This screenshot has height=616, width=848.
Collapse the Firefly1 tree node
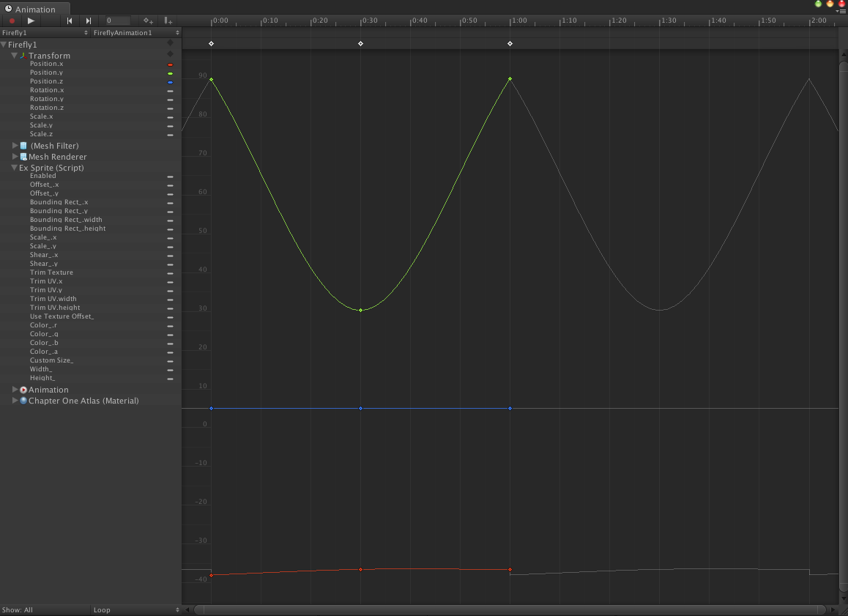coord(4,45)
